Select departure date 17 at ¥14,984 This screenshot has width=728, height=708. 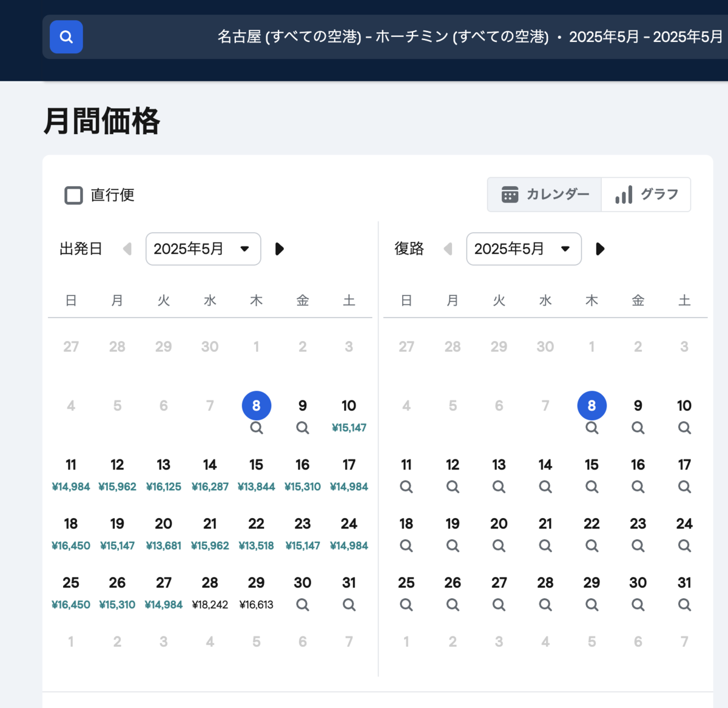[x=349, y=474]
